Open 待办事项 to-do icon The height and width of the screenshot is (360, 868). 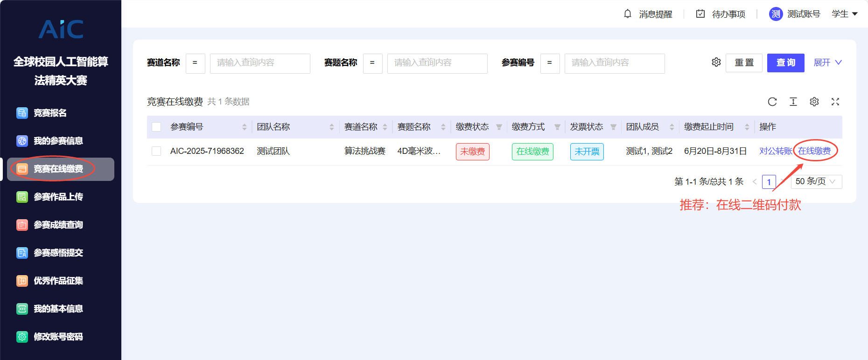click(700, 14)
